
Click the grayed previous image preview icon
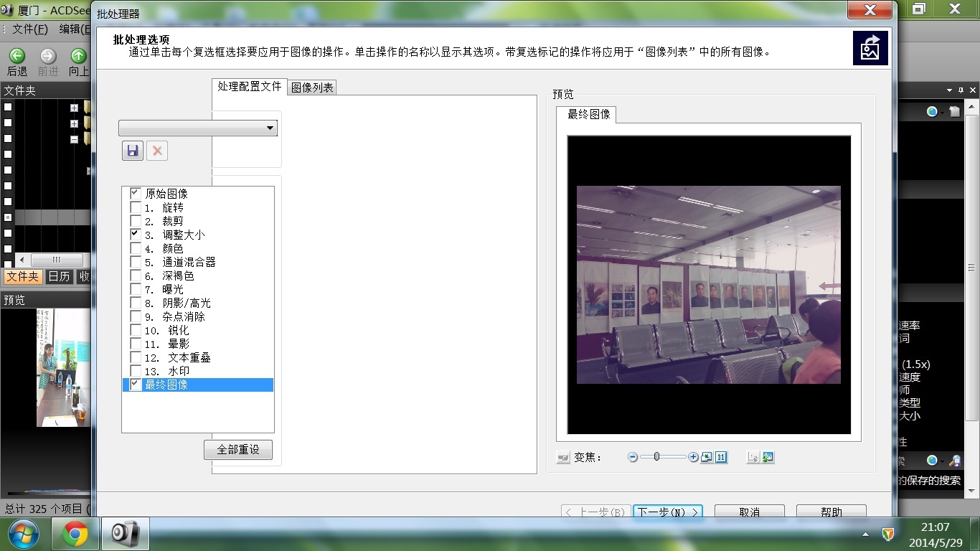(x=753, y=457)
